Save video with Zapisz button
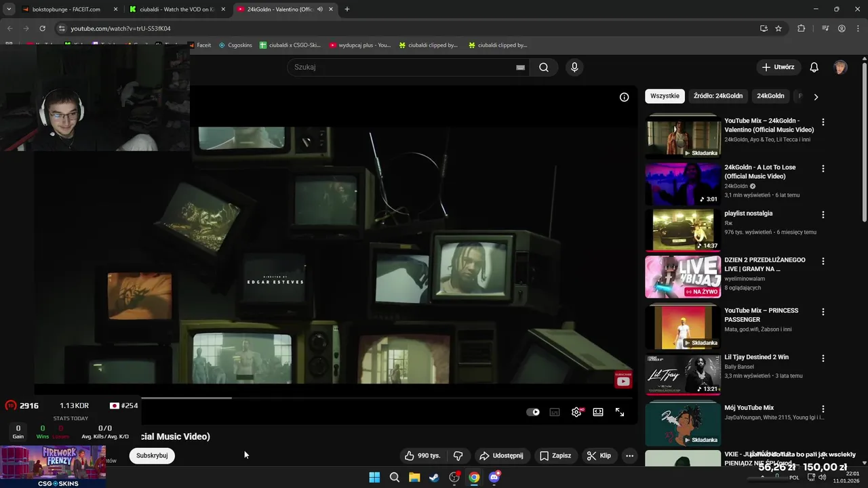 point(555,455)
